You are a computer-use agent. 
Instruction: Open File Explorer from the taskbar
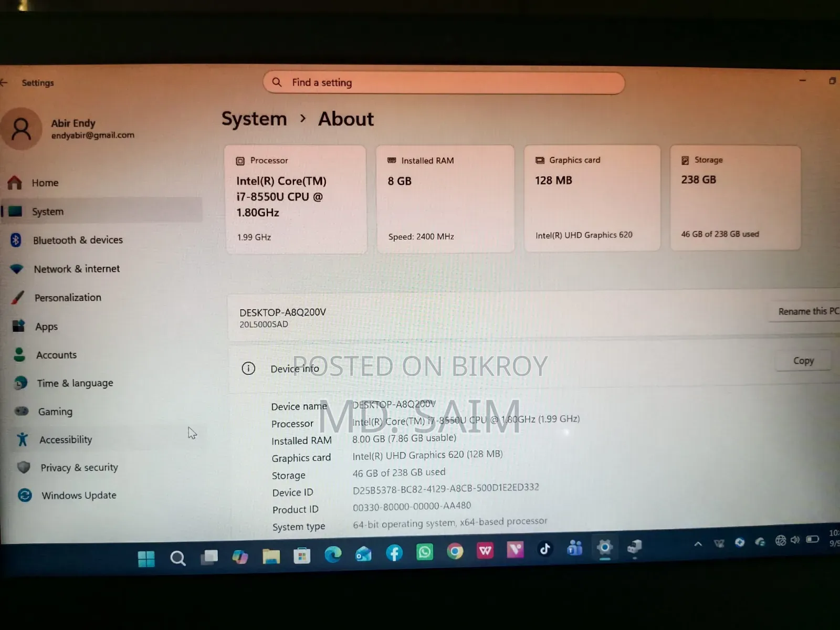[271, 556]
